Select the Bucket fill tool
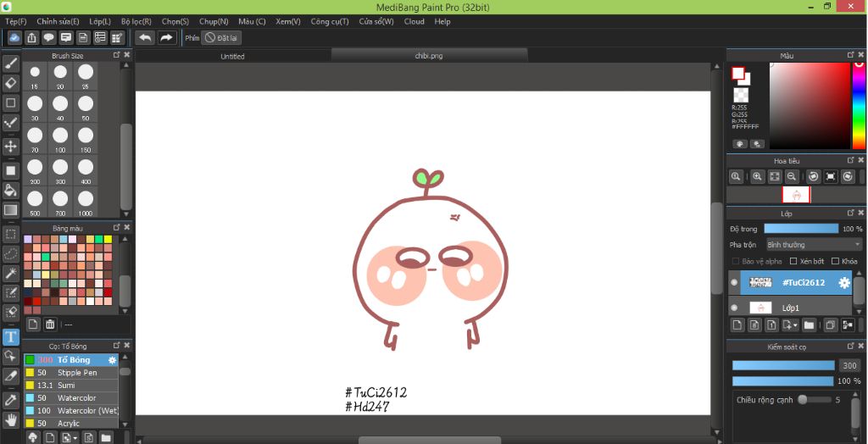 (x=10, y=191)
